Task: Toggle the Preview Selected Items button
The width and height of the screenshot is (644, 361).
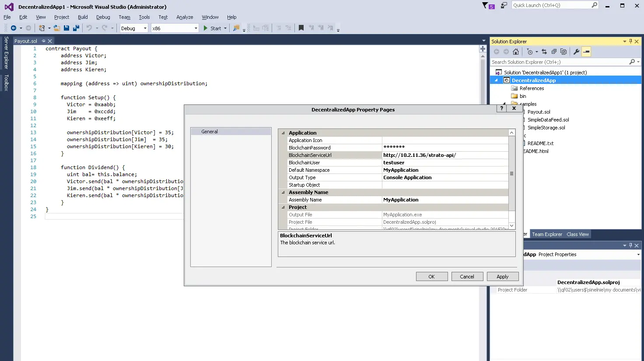Action: (586, 52)
